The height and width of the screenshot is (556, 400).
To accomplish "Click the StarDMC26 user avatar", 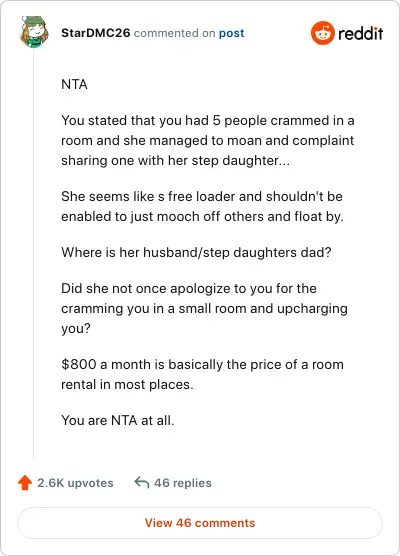I will (x=34, y=32).
